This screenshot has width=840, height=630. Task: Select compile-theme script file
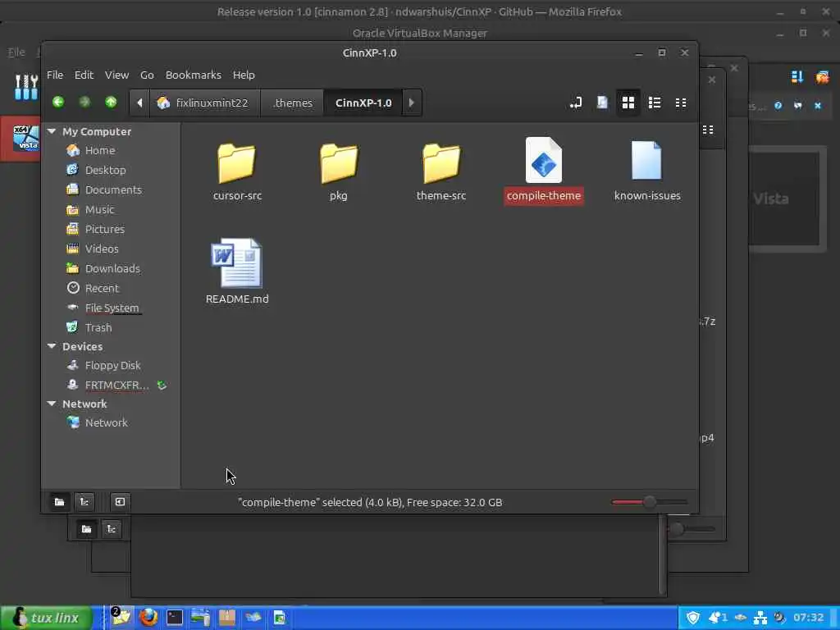point(544,171)
